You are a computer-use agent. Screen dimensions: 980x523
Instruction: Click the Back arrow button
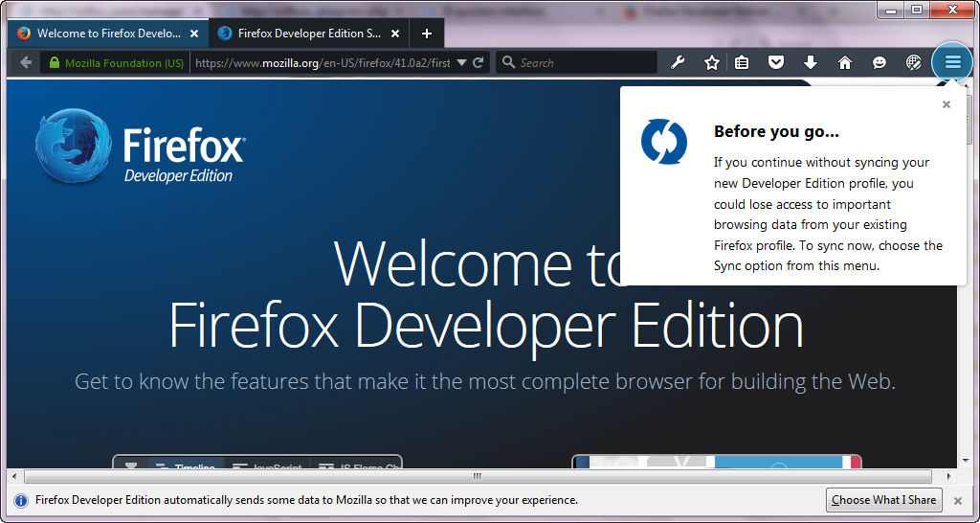tap(26, 62)
